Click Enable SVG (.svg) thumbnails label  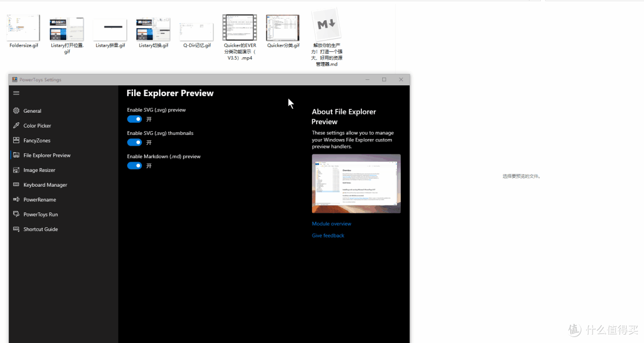pyautogui.click(x=160, y=133)
